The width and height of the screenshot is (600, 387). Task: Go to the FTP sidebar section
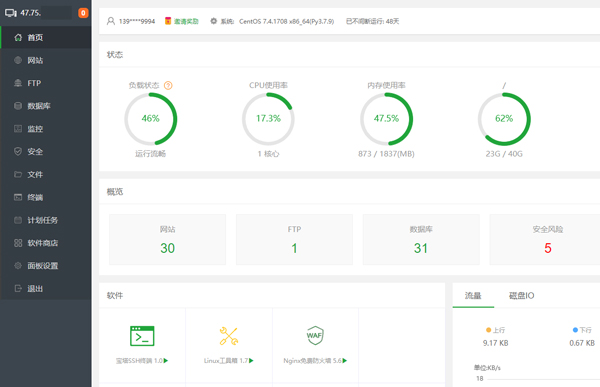pyautogui.click(x=46, y=83)
